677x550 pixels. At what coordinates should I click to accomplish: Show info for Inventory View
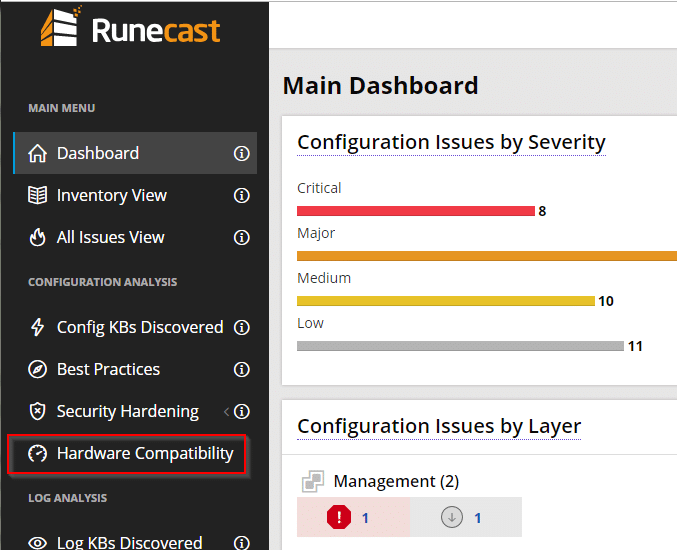tap(241, 195)
